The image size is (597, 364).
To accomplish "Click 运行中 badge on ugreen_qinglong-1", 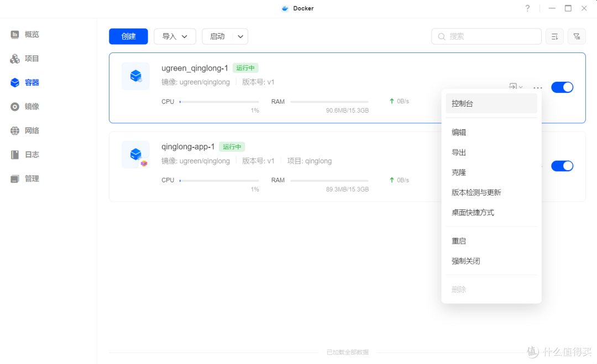I will pos(245,68).
